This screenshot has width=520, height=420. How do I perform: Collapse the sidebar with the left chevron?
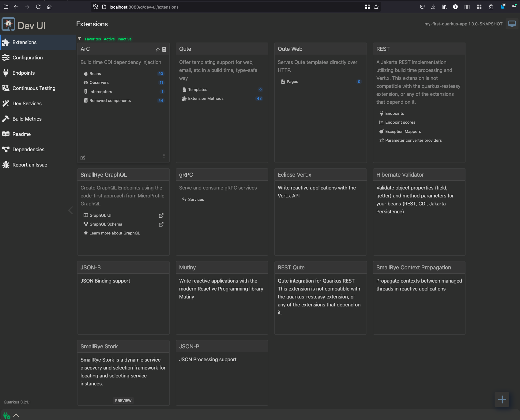[x=70, y=210]
